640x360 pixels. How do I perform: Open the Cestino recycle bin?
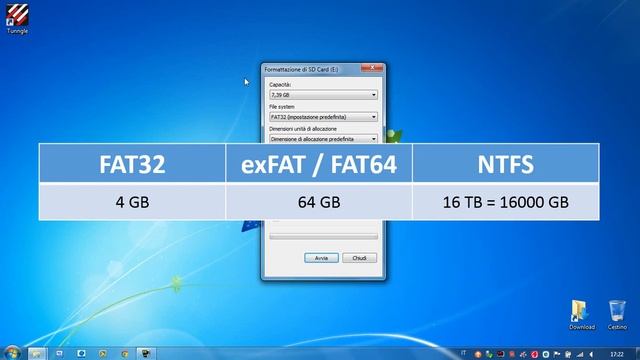click(x=617, y=315)
